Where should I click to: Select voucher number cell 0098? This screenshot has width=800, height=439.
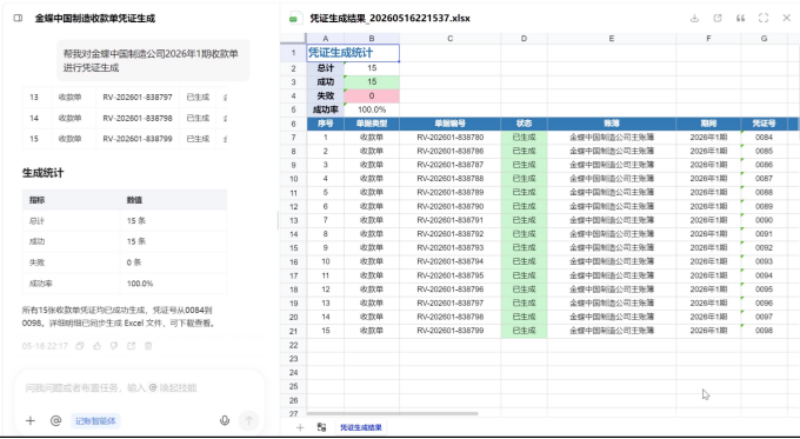click(764, 330)
